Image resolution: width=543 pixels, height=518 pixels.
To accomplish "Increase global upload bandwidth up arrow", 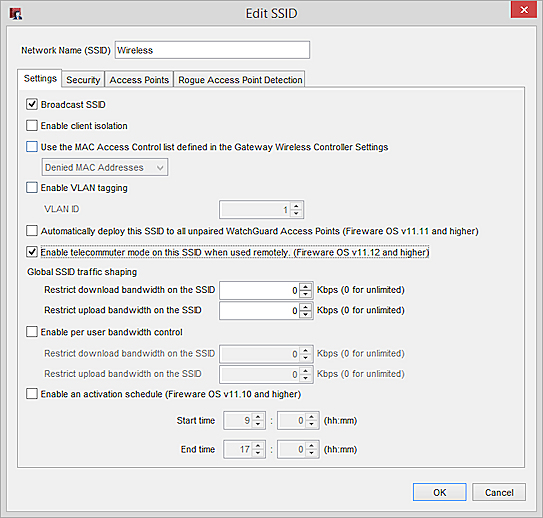I will [x=305, y=307].
